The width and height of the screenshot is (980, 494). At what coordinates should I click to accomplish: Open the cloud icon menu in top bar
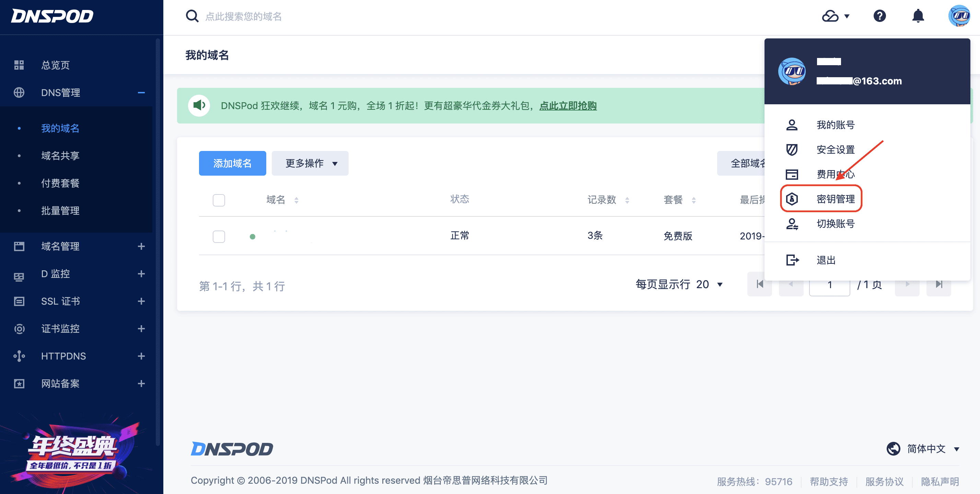836,16
